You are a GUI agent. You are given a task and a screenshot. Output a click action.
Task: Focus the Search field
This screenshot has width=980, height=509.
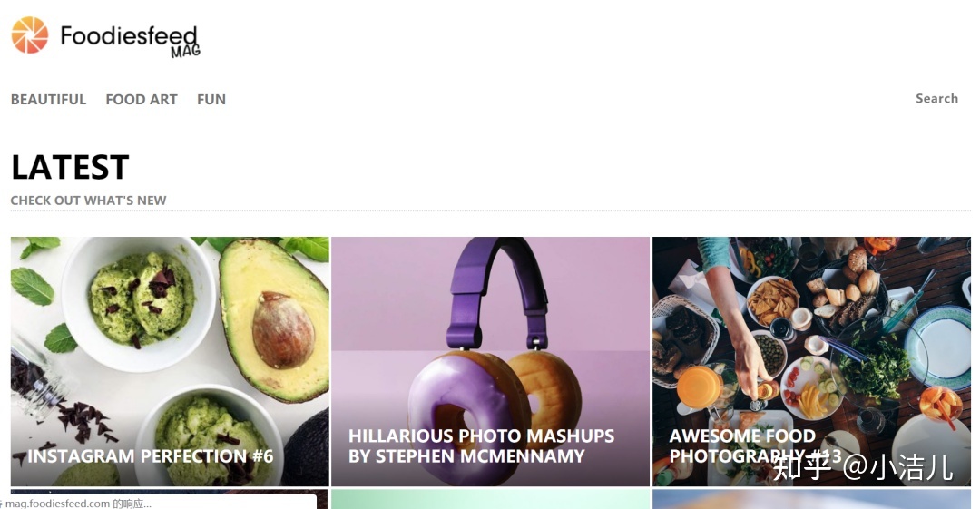936,98
